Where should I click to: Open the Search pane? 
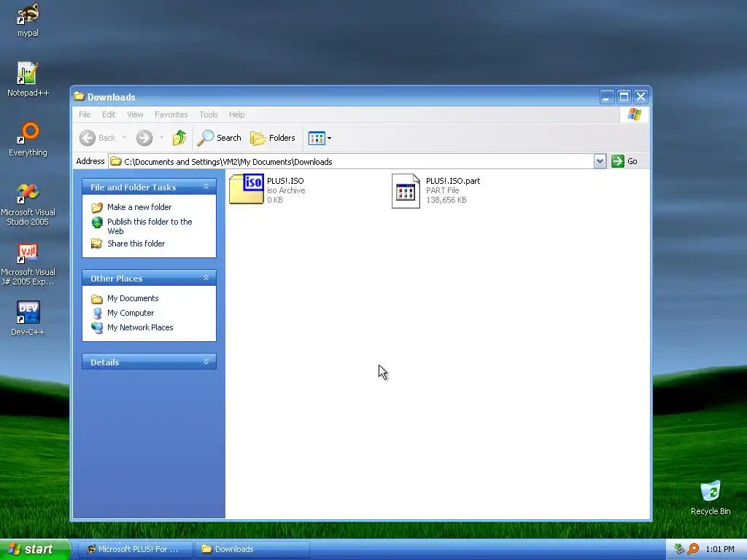[x=219, y=138]
